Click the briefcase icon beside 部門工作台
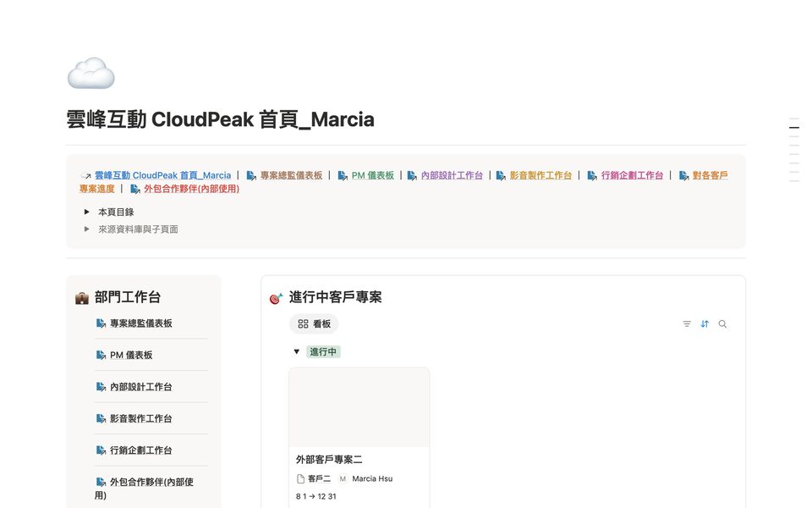The image size is (812, 508). click(82, 298)
